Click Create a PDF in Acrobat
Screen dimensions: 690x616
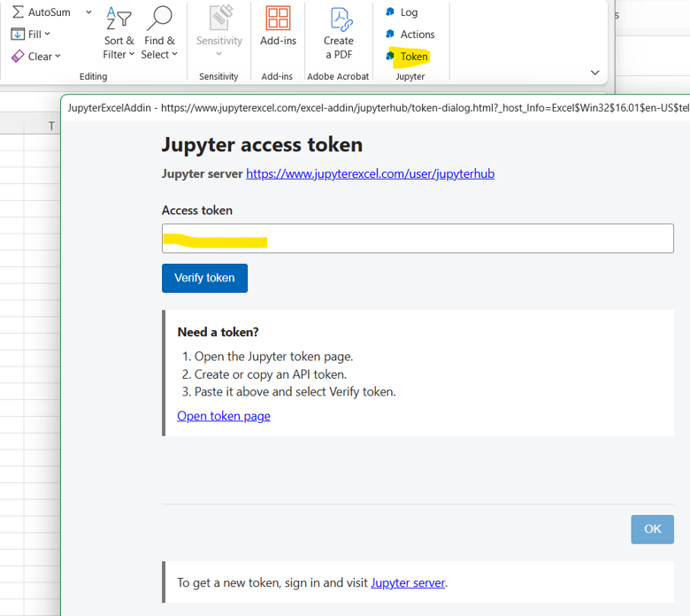[x=339, y=33]
